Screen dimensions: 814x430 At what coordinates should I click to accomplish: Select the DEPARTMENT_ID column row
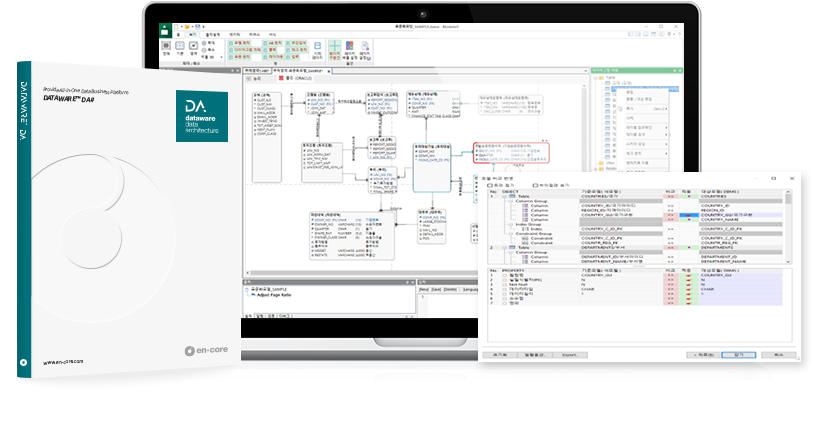636,257
